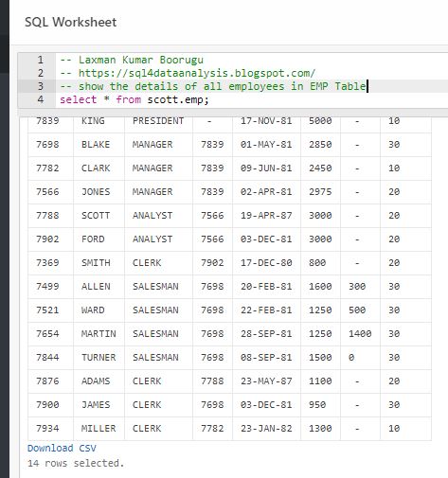Select the MILLER name cell
Image resolution: width=448 pixels, height=478 pixels.
(x=99, y=429)
